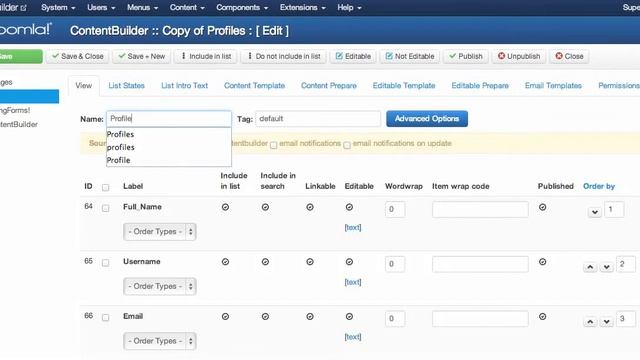The height and width of the screenshot is (360, 640).
Task: Toggle Editable icon for Email row
Action: pos(349,317)
